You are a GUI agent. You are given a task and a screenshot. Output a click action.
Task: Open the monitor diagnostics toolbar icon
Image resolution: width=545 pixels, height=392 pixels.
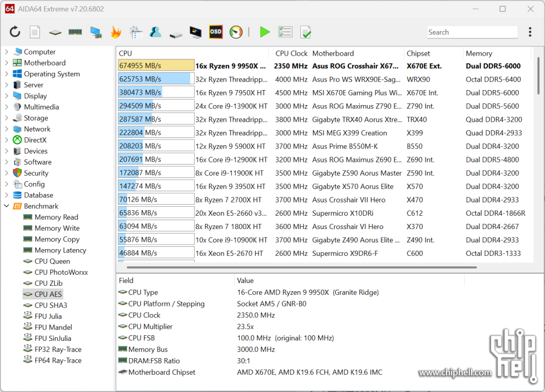coord(196,32)
